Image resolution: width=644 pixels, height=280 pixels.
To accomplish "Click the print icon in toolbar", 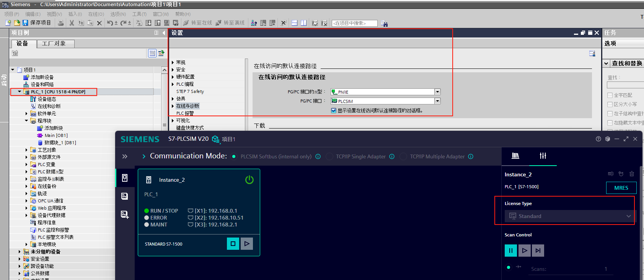I will [x=61, y=23].
